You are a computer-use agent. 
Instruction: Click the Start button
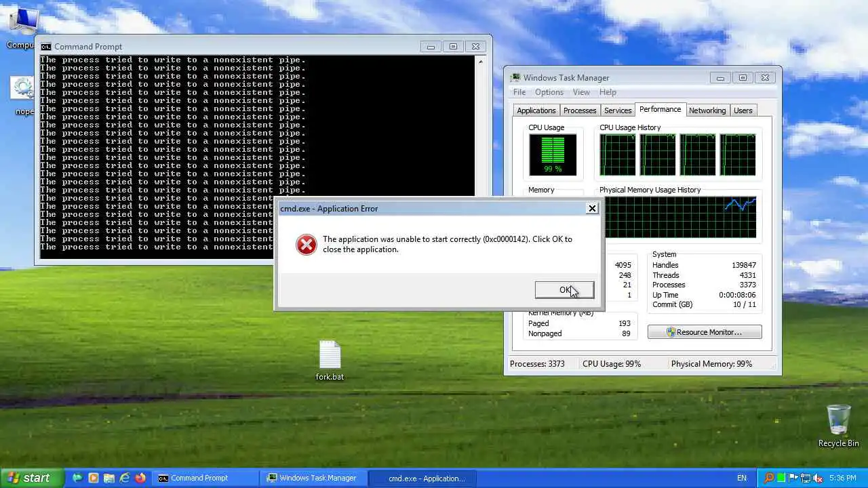click(x=31, y=478)
